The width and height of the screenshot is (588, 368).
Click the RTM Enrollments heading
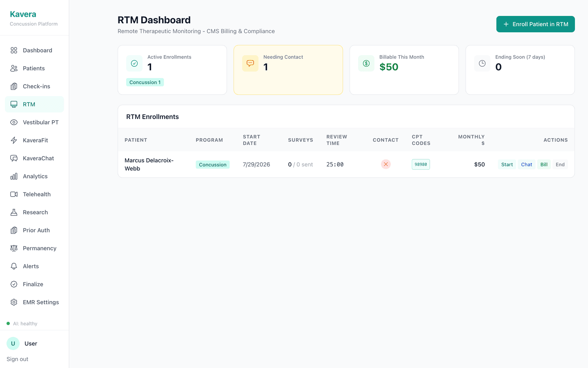(x=152, y=117)
